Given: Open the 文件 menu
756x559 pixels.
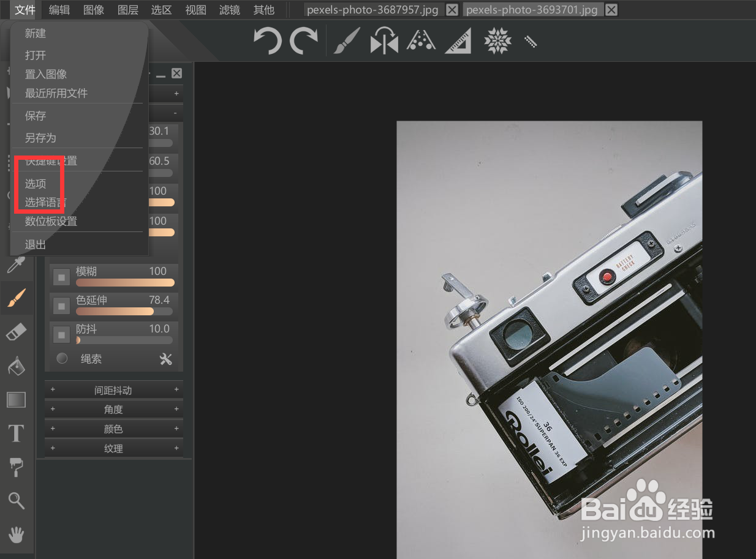Looking at the screenshot, I should pyautogui.click(x=26, y=10).
